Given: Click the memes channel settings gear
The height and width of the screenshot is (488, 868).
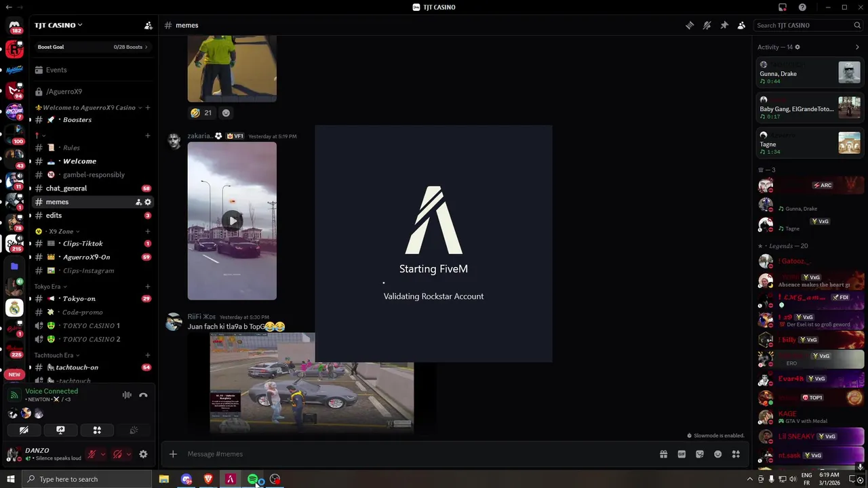Looking at the screenshot, I should coord(148,202).
